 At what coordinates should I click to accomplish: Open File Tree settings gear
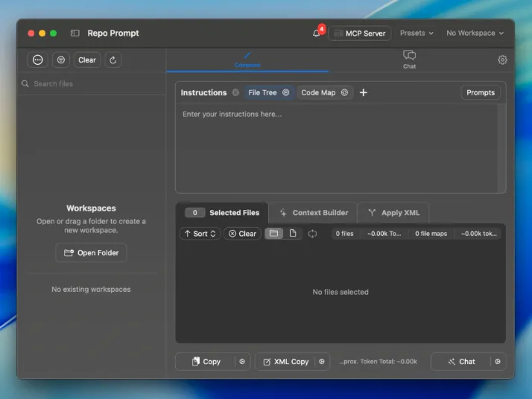pos(285,92)
